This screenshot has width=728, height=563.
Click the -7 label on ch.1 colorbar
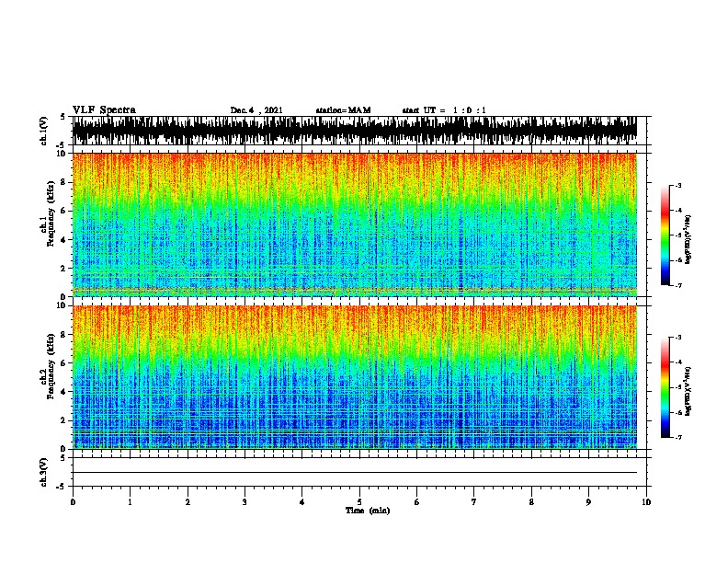[678, 285]
